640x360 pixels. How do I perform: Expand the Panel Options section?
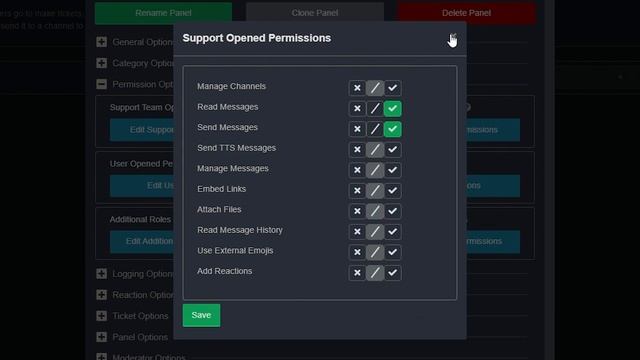click(x=102, y=337)
